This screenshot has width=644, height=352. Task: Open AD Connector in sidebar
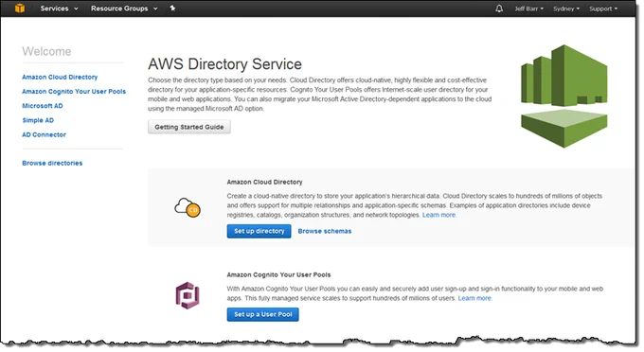point(44,134)
